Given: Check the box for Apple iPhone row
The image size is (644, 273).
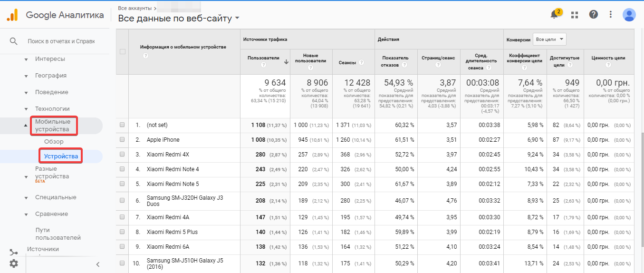Looking at the screenshot, I should (122, 140).
